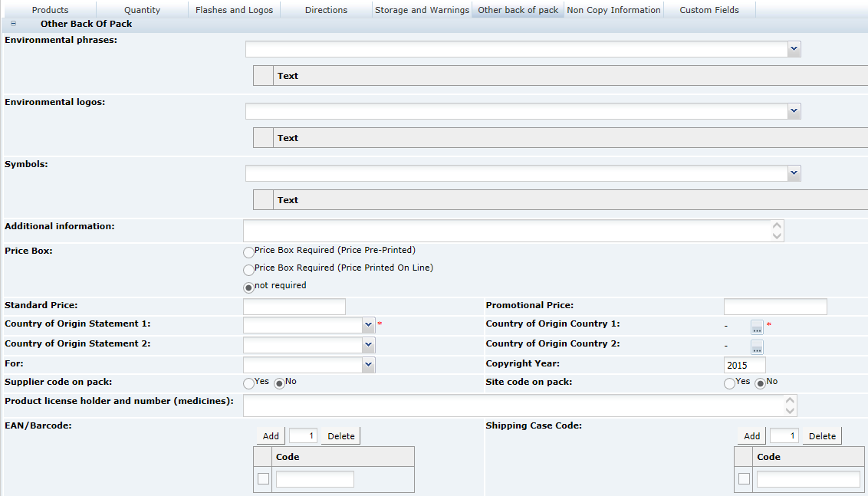Check the Shipping Case Code row checkbox

click(x=744, y=478)
